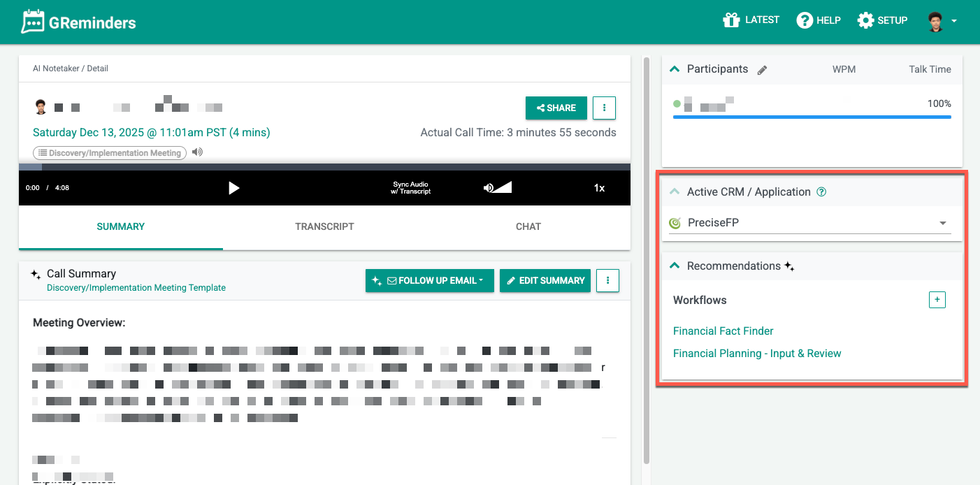Viewport: 980px width, 485px height.
Task: Click the pencil icon beside Participants
Action: (x=763, y=70)
